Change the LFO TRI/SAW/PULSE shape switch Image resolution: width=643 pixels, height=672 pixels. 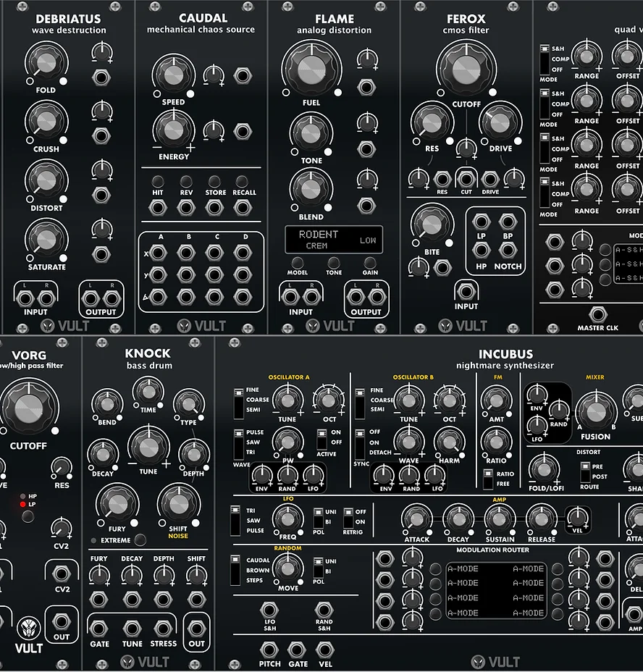coord(235,521)
